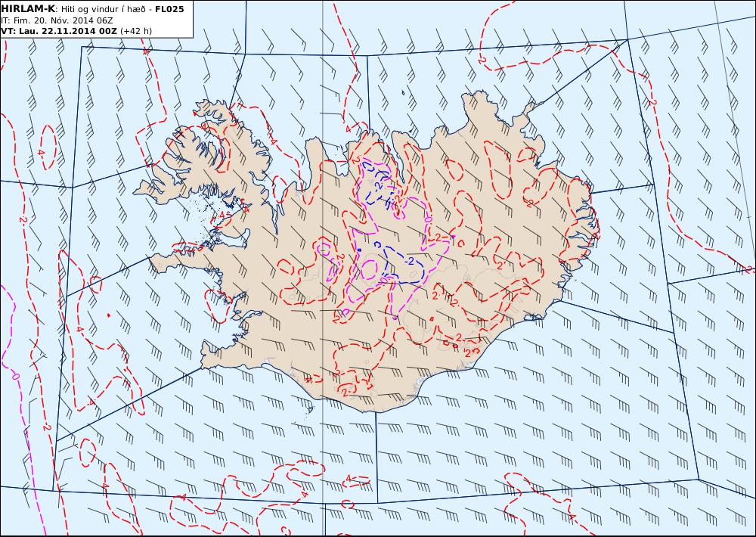Click the 'FL025' flight level label
This screenshot has height=537, width=756.
tap(169, 9)
